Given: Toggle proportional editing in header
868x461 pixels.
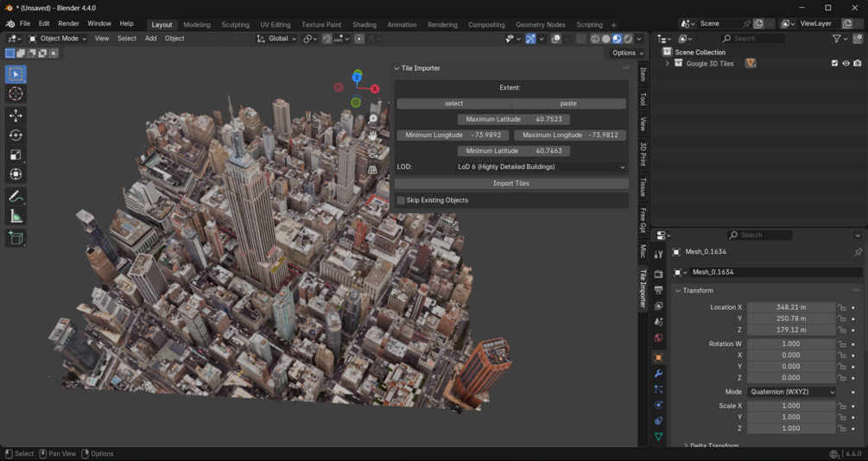Looking at the screenshot, I should pos(359,39).
